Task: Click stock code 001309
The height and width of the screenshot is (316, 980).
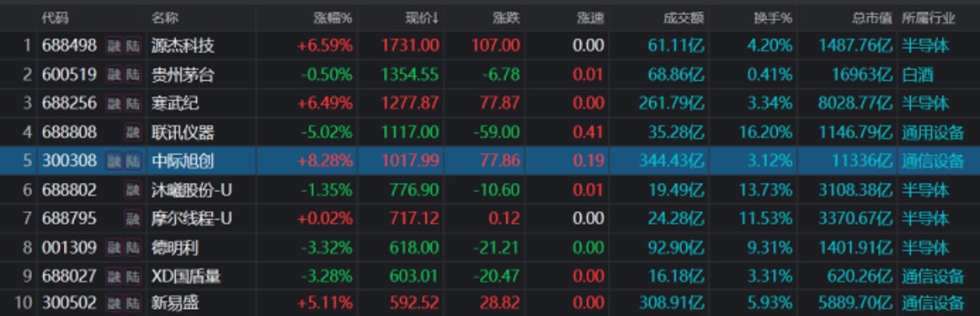Action: tap(69, 247)
